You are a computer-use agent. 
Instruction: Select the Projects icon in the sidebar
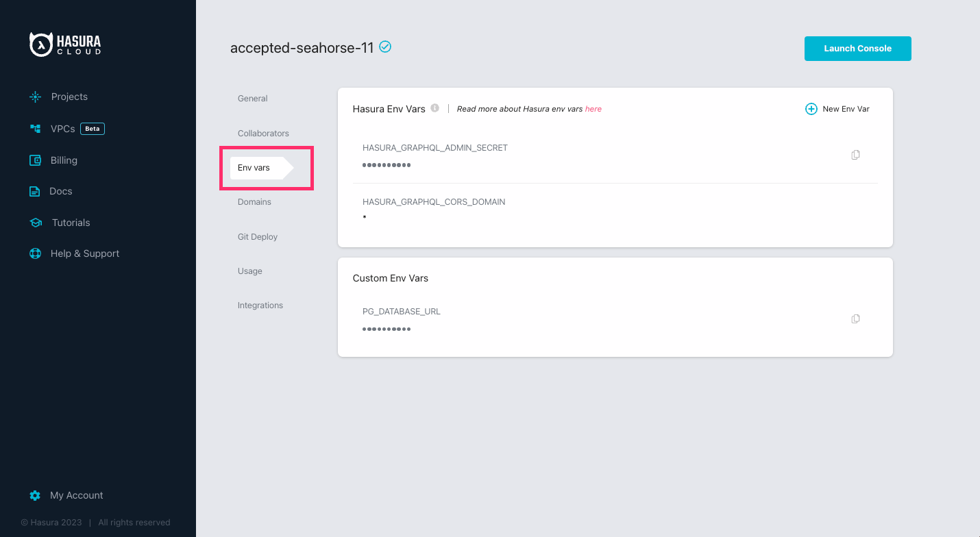[35, 97]
